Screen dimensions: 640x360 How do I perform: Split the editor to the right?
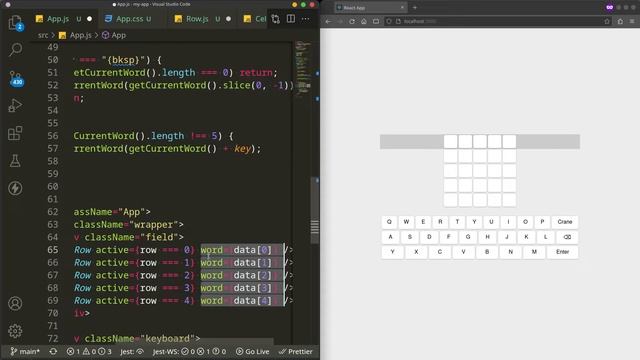coord(291,19)
